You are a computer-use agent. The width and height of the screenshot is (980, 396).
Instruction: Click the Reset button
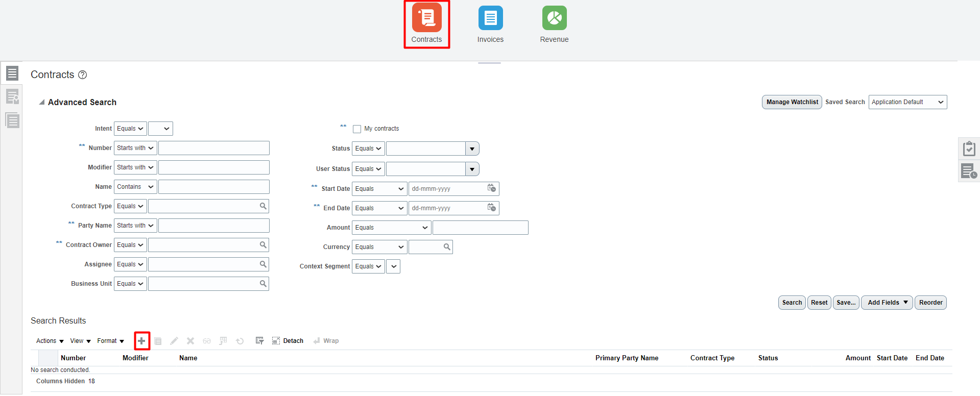819,303
